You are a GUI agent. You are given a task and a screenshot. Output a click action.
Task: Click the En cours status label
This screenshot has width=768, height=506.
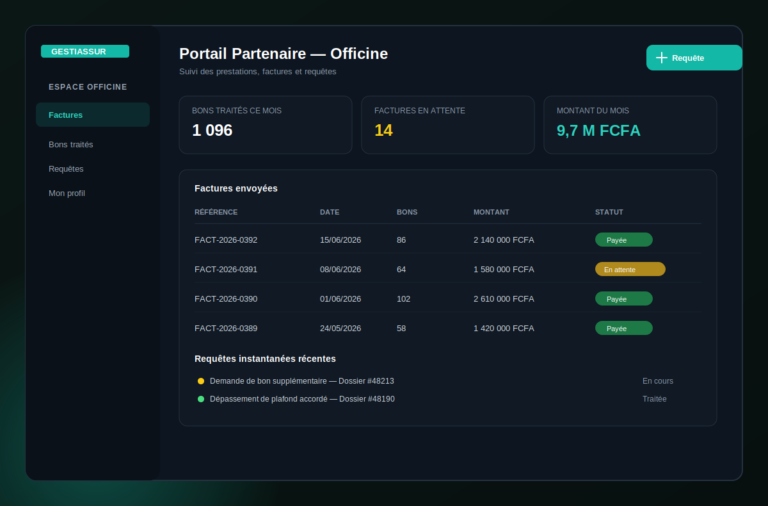(658, 381)
